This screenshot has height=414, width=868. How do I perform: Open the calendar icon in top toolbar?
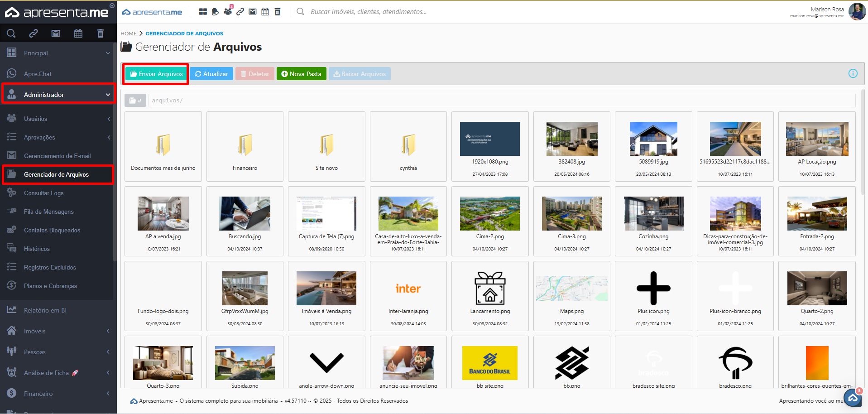coord(265,12)
